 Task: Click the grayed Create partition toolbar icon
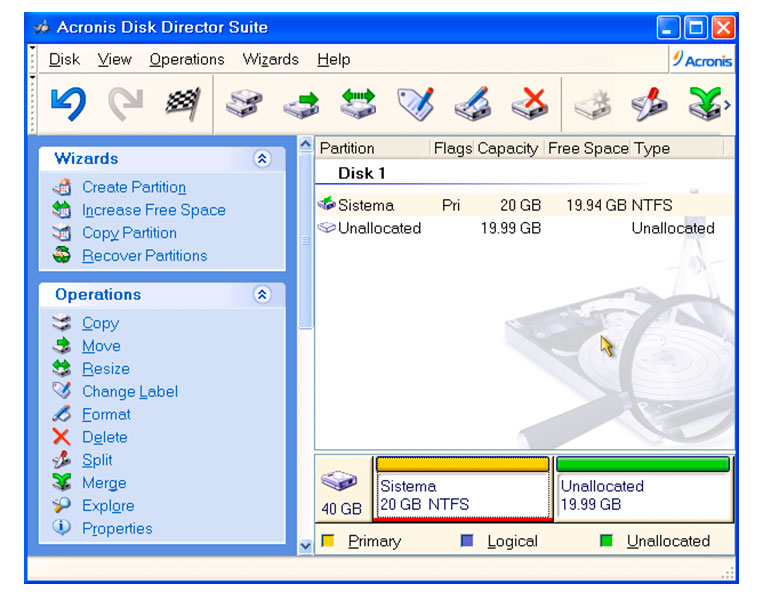click(592, 104)
